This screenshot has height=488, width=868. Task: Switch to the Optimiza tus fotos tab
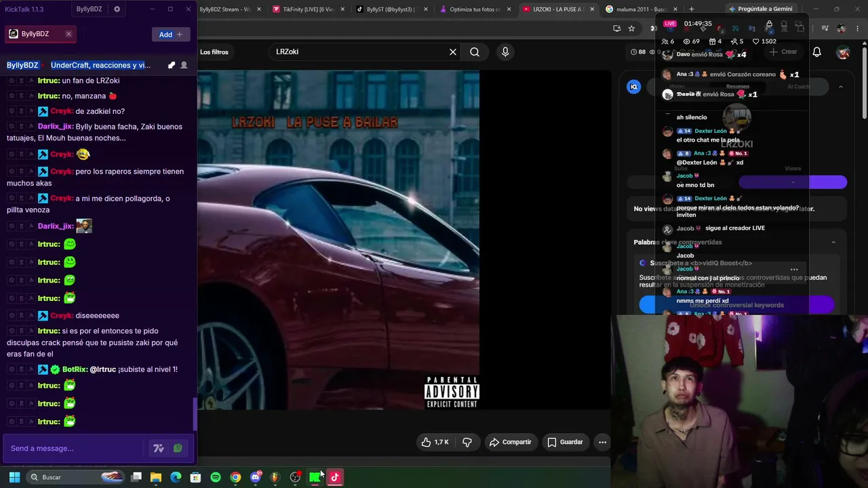(x=475, y=9)
